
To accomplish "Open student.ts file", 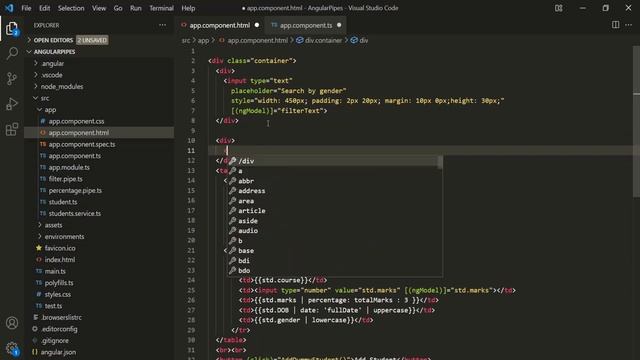I will click(x=63, y=202).
